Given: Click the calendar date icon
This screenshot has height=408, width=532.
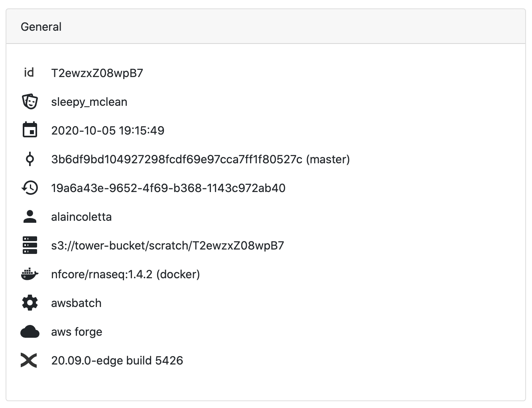Looking at the screenshot, I should [x=30, y=130].
